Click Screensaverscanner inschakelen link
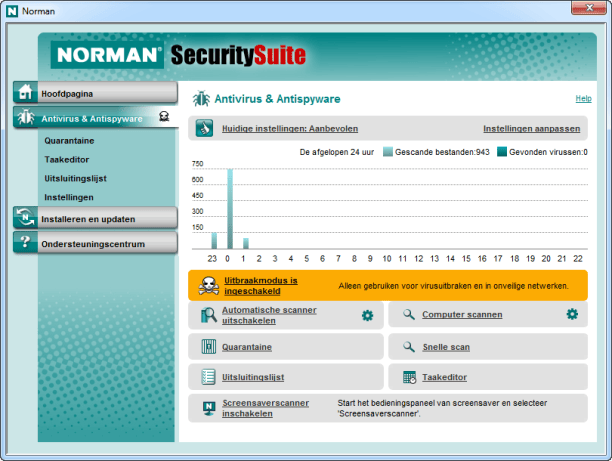The height and width of the screenshot is (461, 612). pos(265,408)
